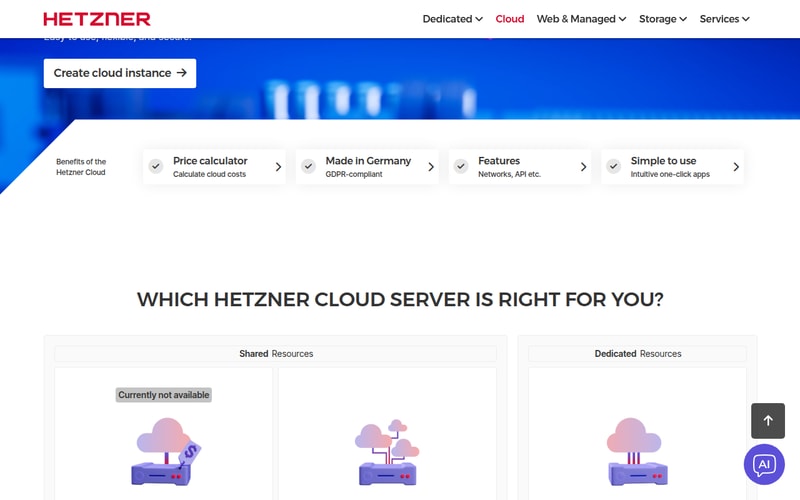Viewport: 800px width, 500px height.
Task: Click the Dedicated Resources header
Action: tap(637, 354)
